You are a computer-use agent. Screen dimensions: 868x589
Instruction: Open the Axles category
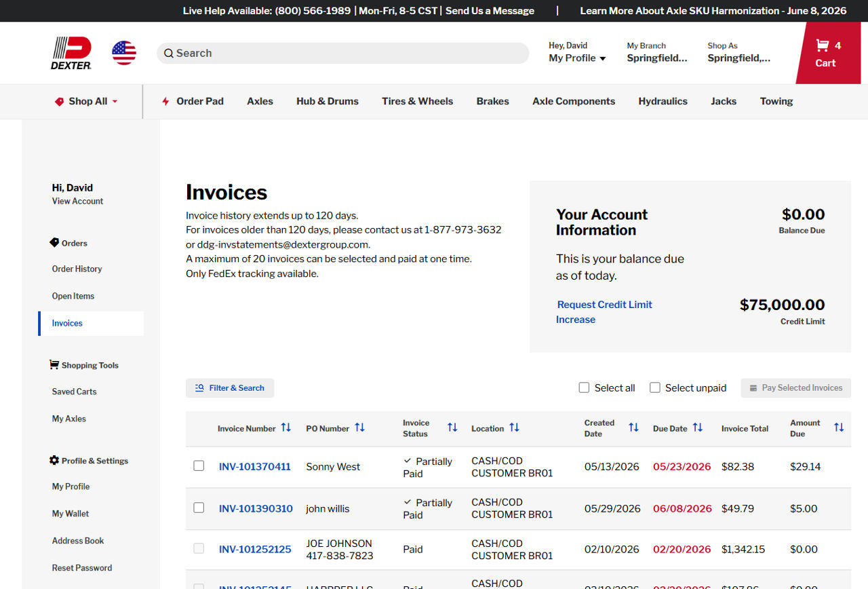point(260,101)
